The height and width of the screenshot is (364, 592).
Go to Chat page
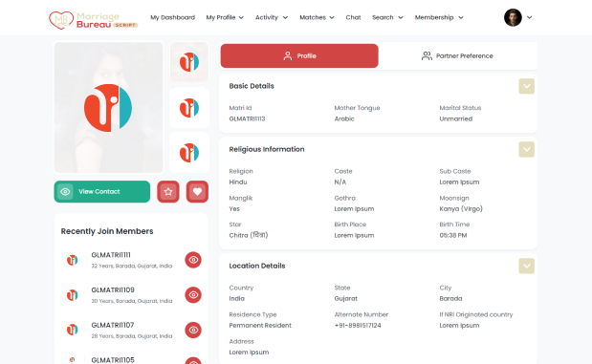353,17
